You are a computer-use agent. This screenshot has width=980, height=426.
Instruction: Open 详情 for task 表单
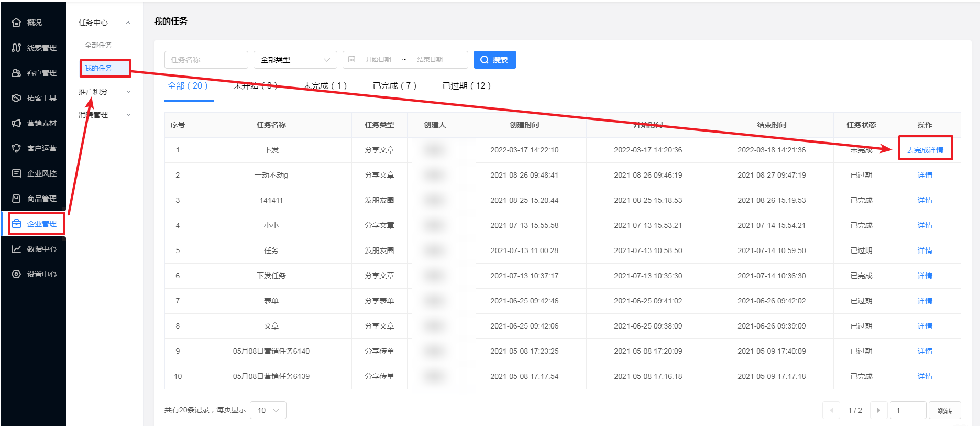925,301
